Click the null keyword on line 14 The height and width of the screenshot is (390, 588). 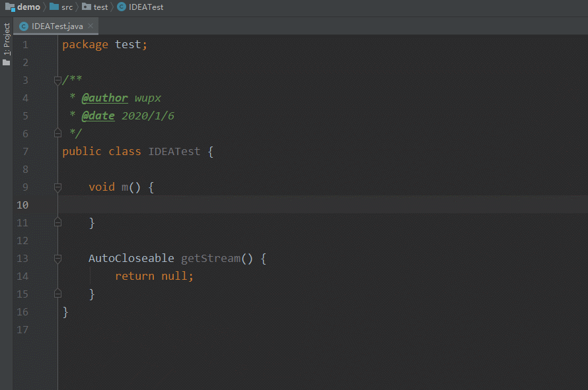click(x=174, y=276)
